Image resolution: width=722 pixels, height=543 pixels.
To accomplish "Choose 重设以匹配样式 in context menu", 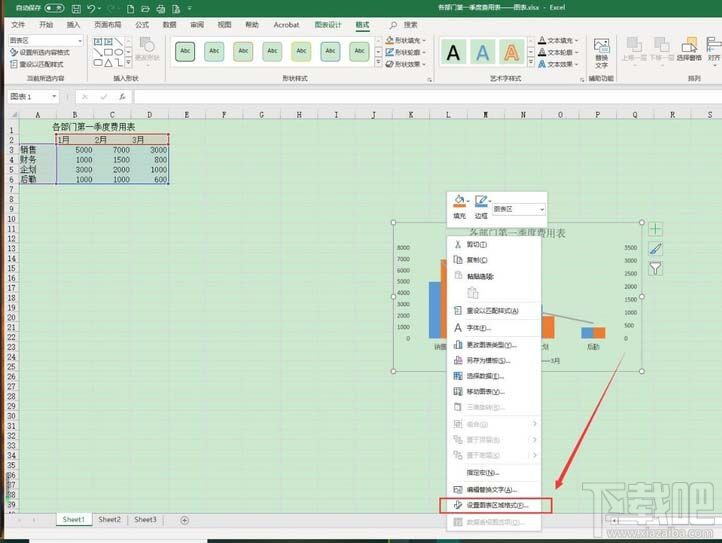I will coord(493,311).
